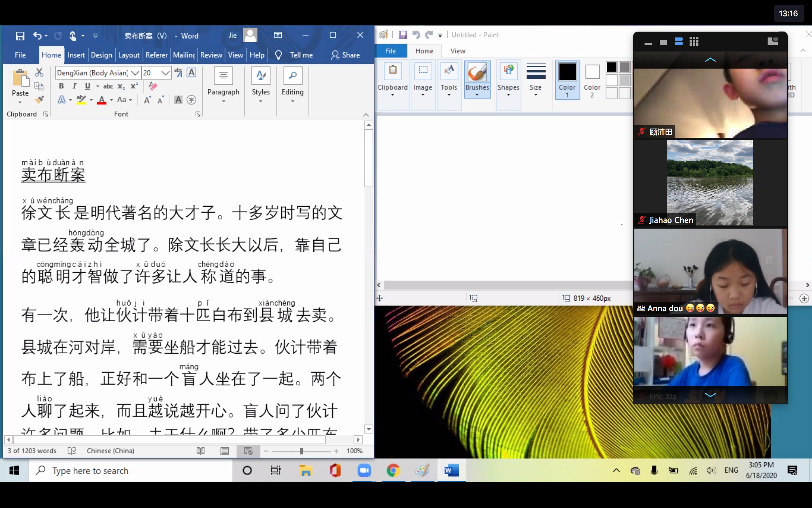812x508 pixels.
Task: Apply character border icon
Action: click(192, 72)
